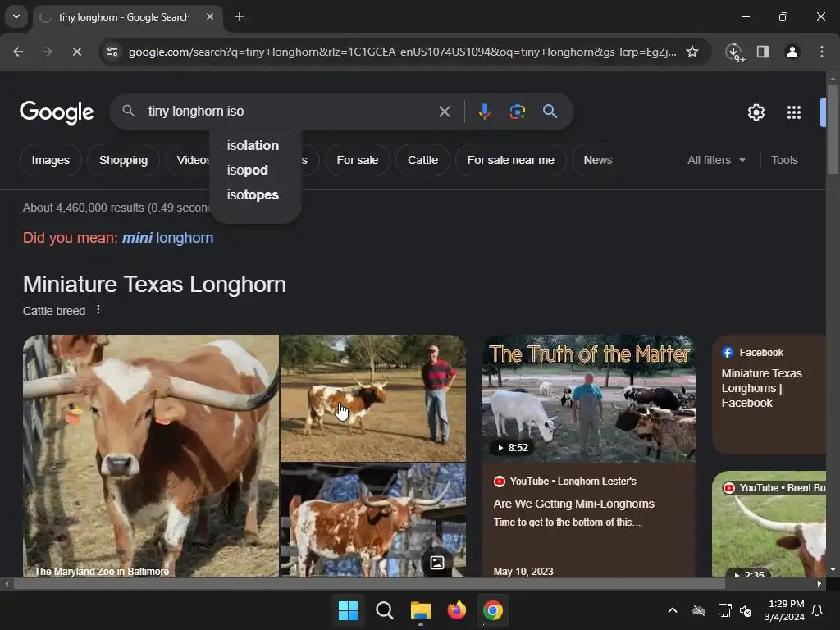This screenshot has width=840, height=630.
Task: Stop loading the page
Action: tap(76, 52)
